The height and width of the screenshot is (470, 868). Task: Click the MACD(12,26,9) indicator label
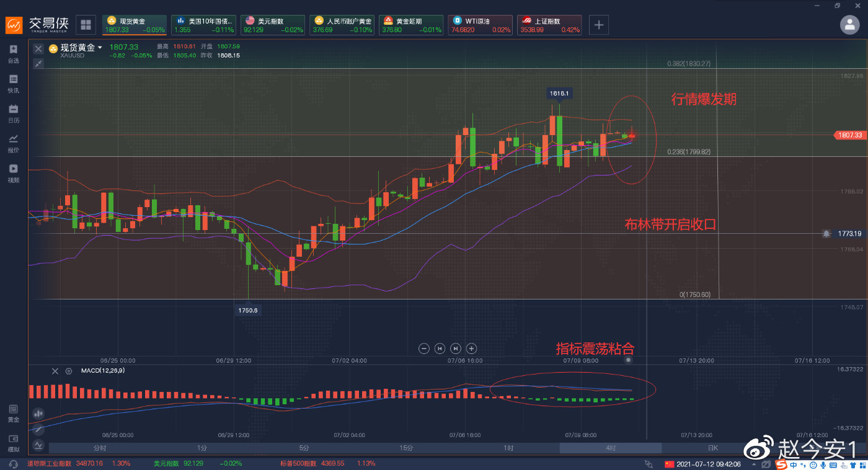[103, 371]
